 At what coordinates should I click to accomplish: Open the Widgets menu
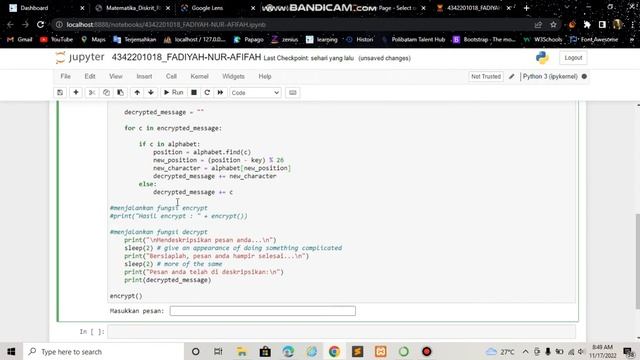(x=233, y=76)
